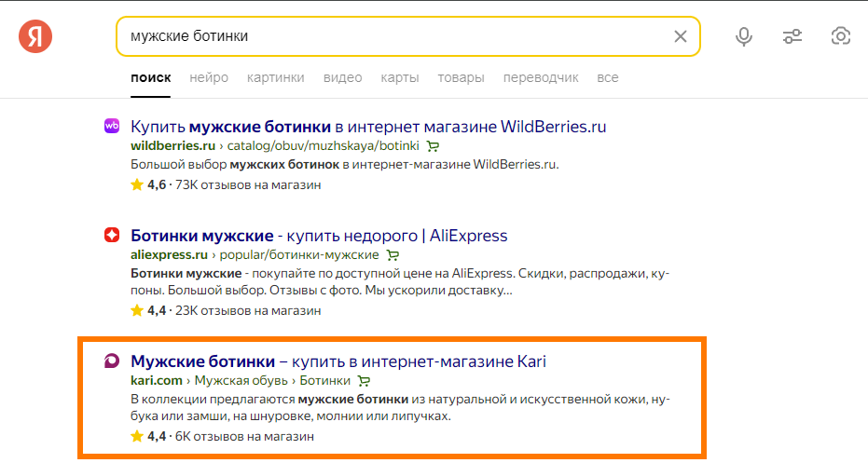
Task: Click the AliExpress red favicon
Action: point(112,235)
